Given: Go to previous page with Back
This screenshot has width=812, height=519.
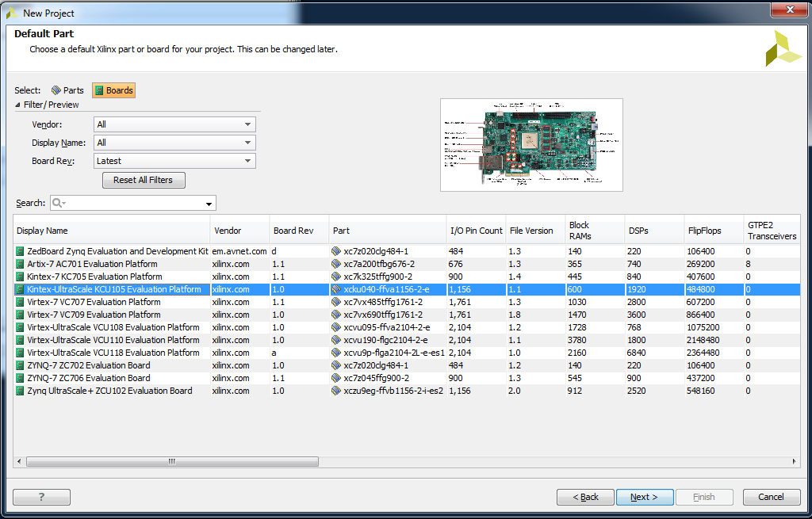Looking at the screenshot, I should tap(585, 497).
